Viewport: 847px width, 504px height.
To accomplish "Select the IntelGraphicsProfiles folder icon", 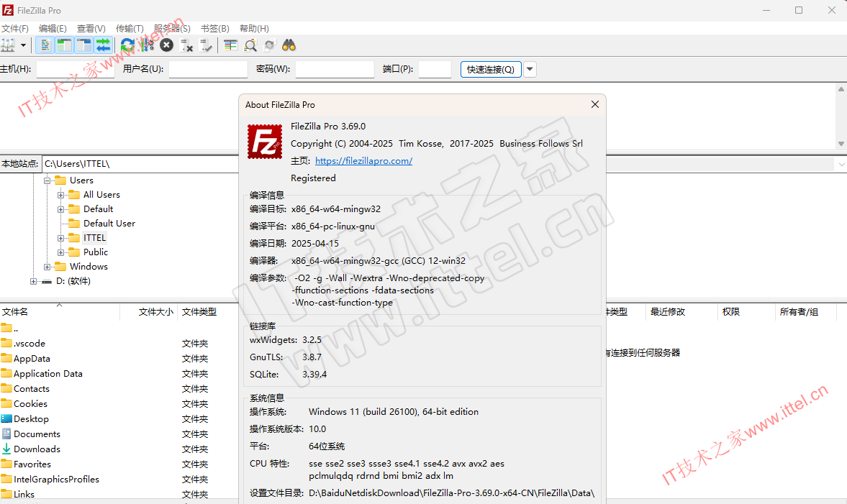I will 6,479.
